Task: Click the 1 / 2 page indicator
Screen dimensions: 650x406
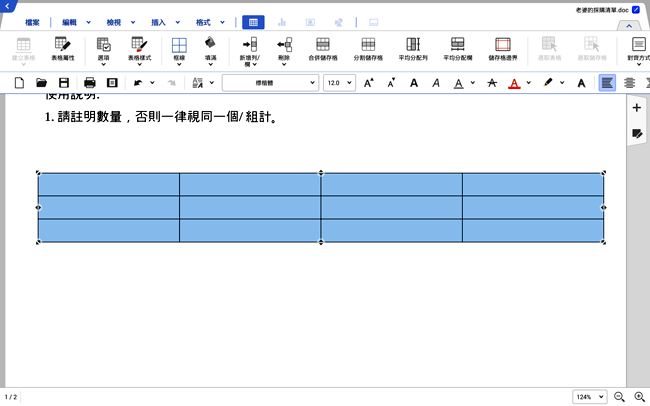Action: click(x=11, y=397)
